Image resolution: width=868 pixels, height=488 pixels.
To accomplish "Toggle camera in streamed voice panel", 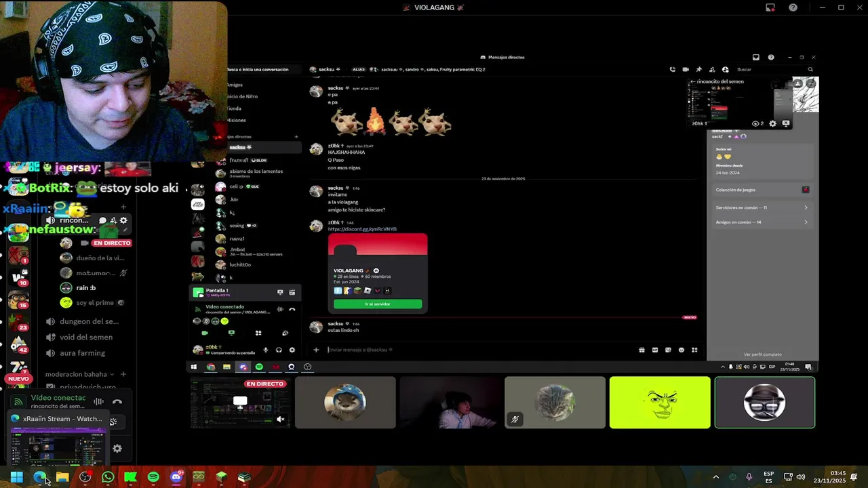I will (205, 333).
